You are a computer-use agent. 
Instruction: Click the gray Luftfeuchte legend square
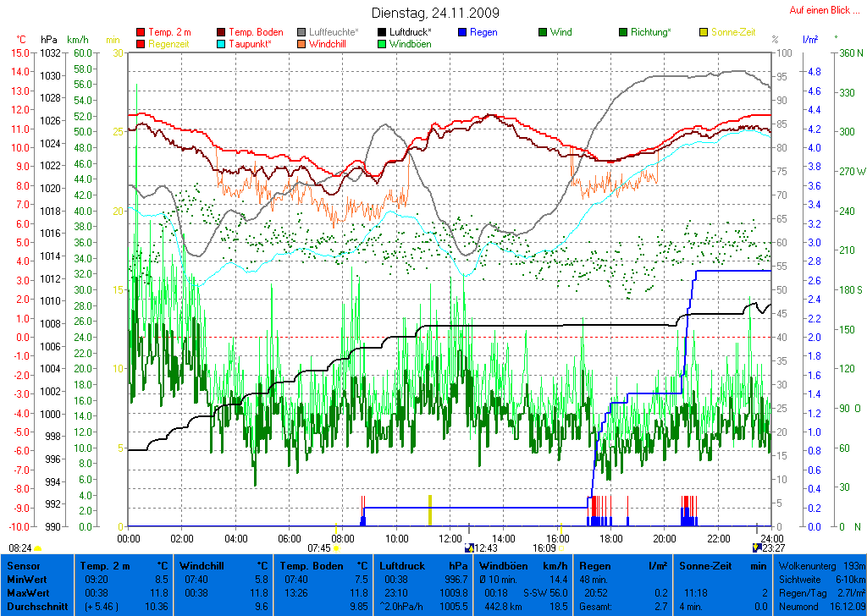(302, 32)
